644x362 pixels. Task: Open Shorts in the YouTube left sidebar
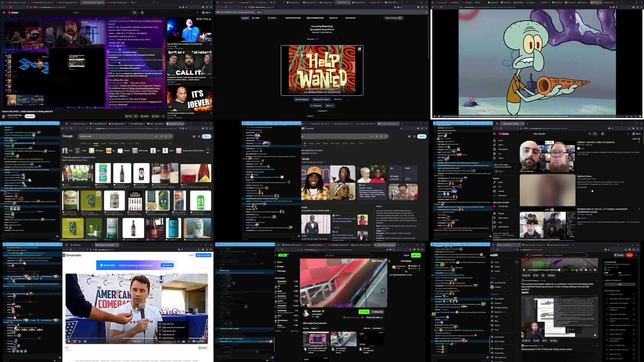tap(500, 145)
